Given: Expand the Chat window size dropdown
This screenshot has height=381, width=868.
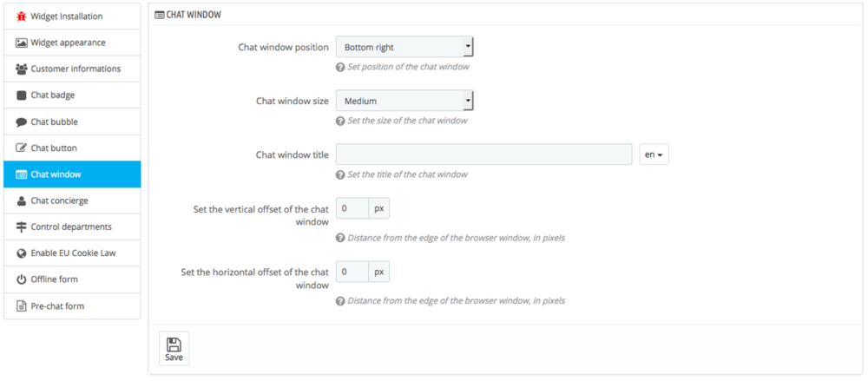Looking at the screenshot, I should click(x=404, y=101).
